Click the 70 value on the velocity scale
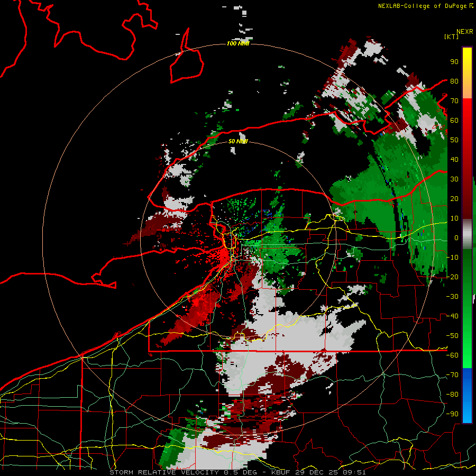 454,101
